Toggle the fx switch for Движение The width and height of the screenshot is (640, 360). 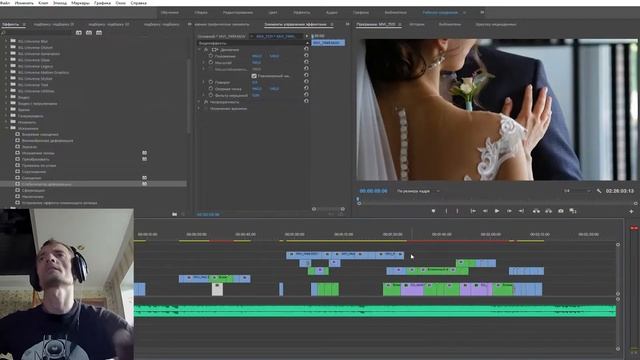click(206, 49)
